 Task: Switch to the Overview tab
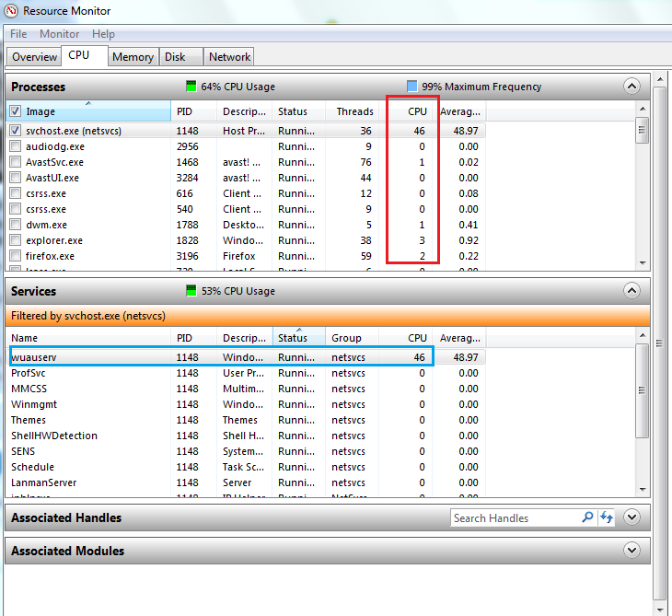coord(34,57)
